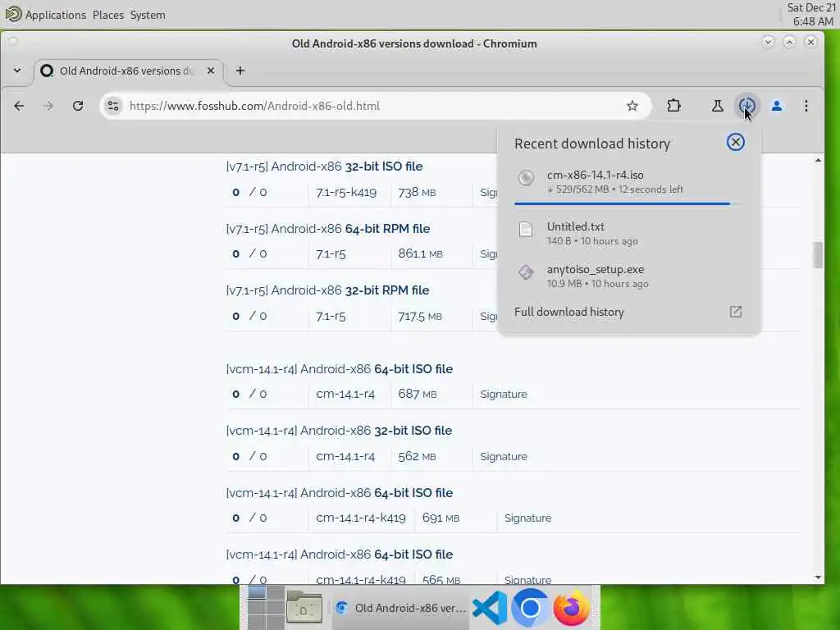Viewport: 840px width, 630px height.
Task: Click the page vertical scrollbar thumb
Action: pyautogui.click(x=818, y=254)
